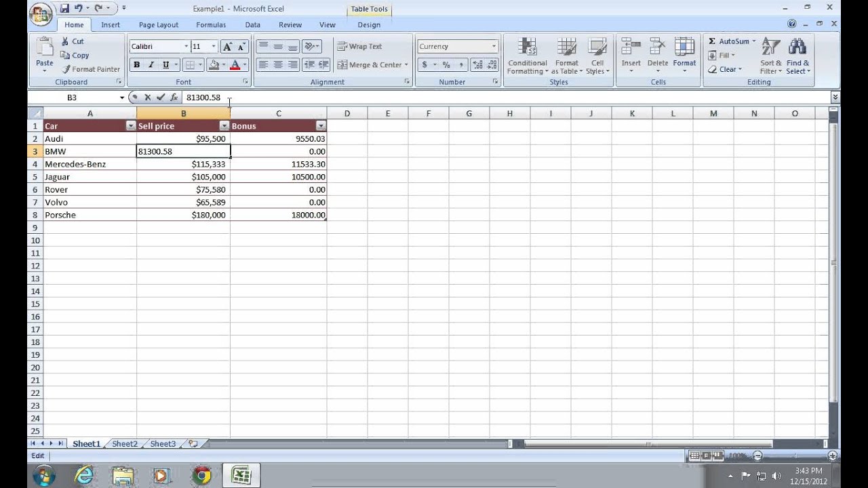Toggle Bold formatting
The image size is (868, 488).
(x=136, y=65)
